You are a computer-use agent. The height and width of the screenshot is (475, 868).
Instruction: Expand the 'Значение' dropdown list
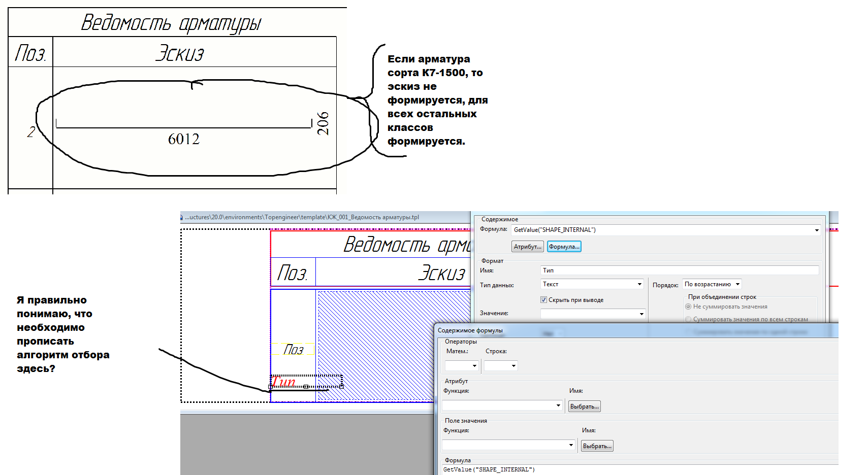pos(641,314)
